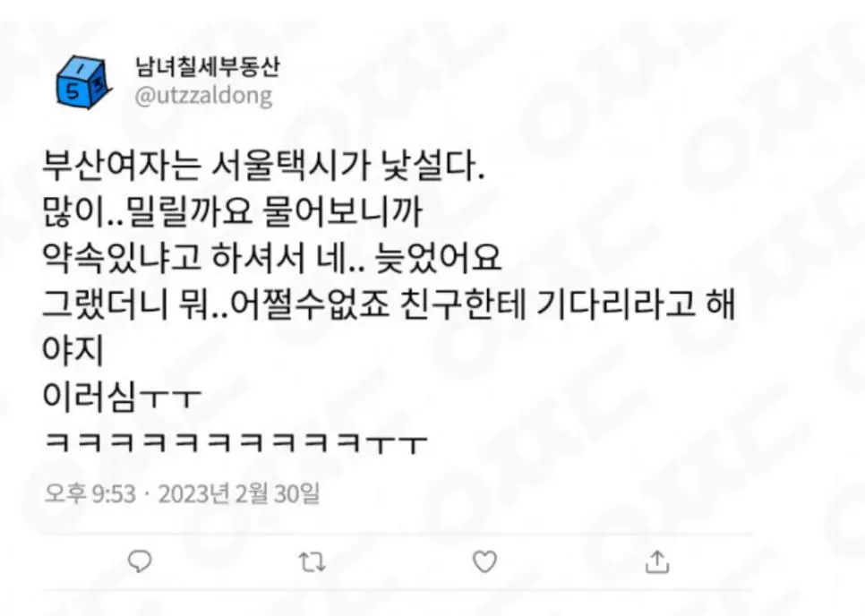Image resolution: width=865 pixels, height=616 pixels.
Task: Click the date 2023년 2월 30일
Action: click(239, 493)
